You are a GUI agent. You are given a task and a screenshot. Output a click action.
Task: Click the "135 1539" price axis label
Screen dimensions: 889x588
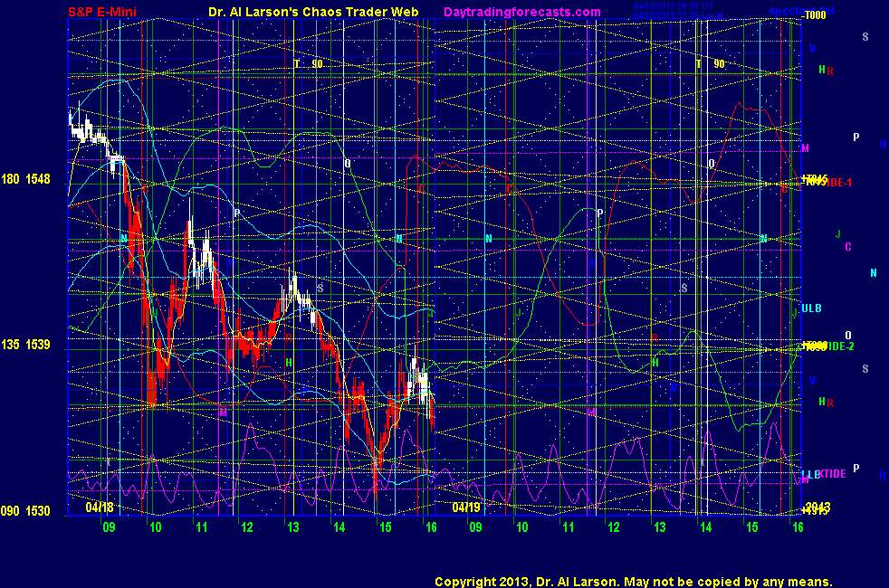(x=25, y=345)
